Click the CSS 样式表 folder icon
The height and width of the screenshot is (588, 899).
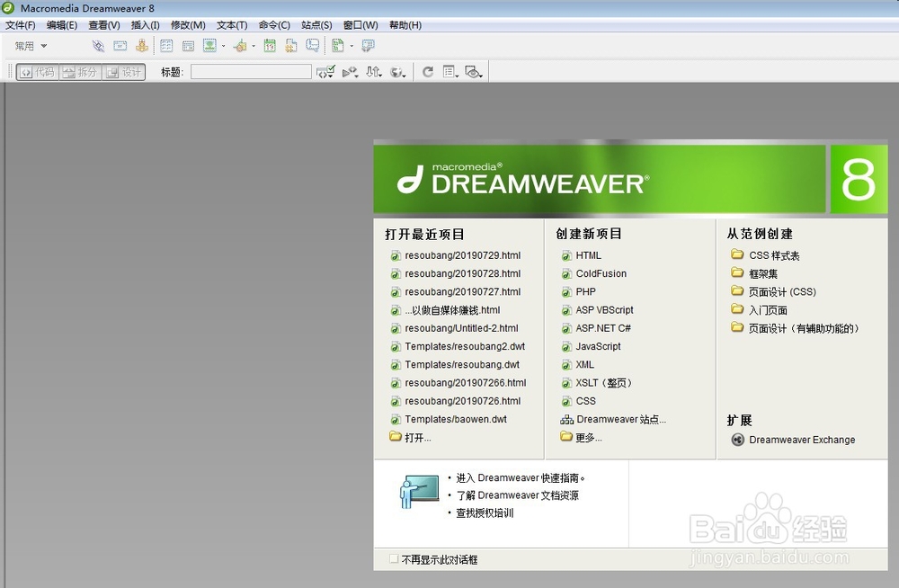tap(737, 254)
